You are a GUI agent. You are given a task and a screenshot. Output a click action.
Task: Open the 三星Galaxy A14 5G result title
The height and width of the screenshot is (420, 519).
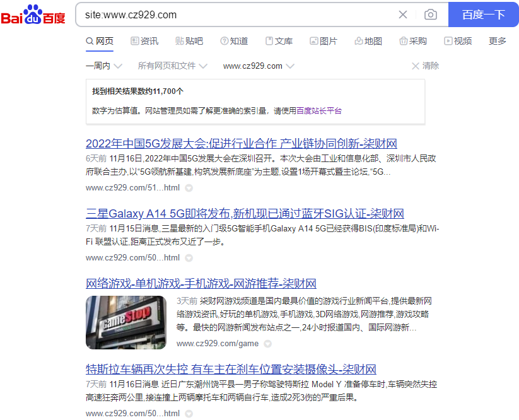(245, 213)
